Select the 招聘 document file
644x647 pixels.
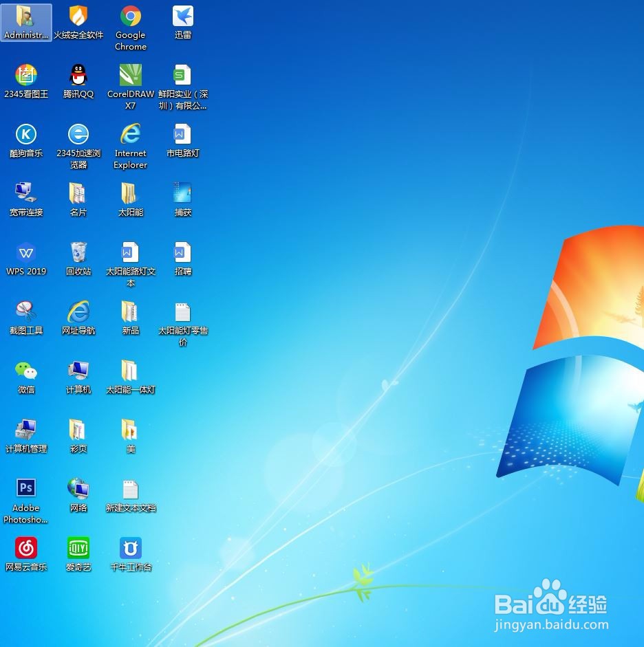pyautogui.click(x=183, y=259)
